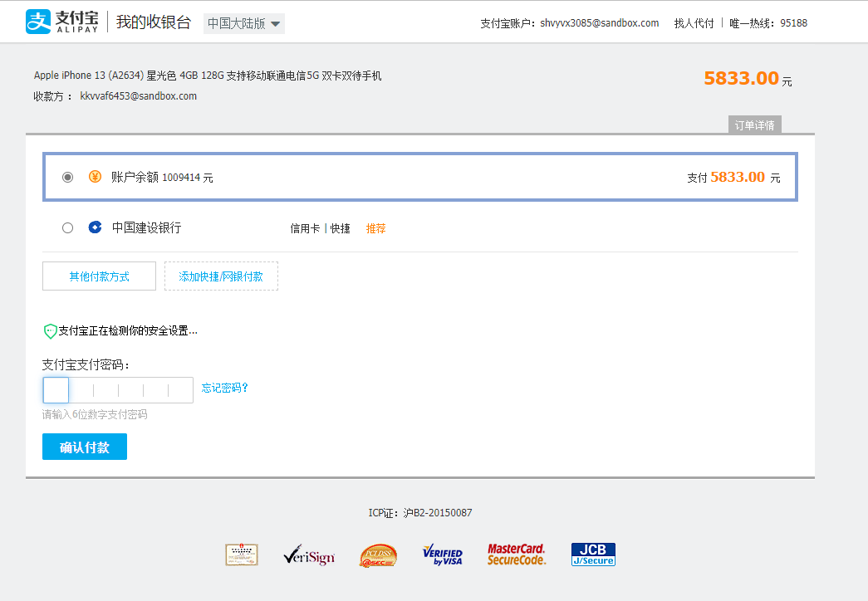Viewport: 868px width, 601px height.
Task: Click the 信用卡 label on bank row
Action: pos(305,228)
